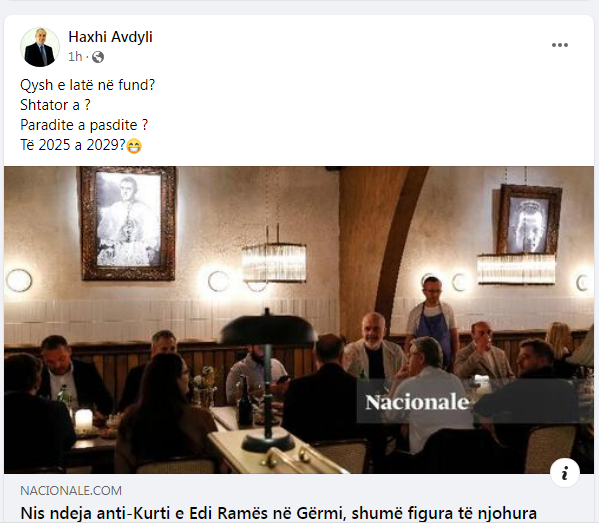599x524 pixels.
Task: Click the Nacionale watermark on the photo
Action: tap(417, 402)
